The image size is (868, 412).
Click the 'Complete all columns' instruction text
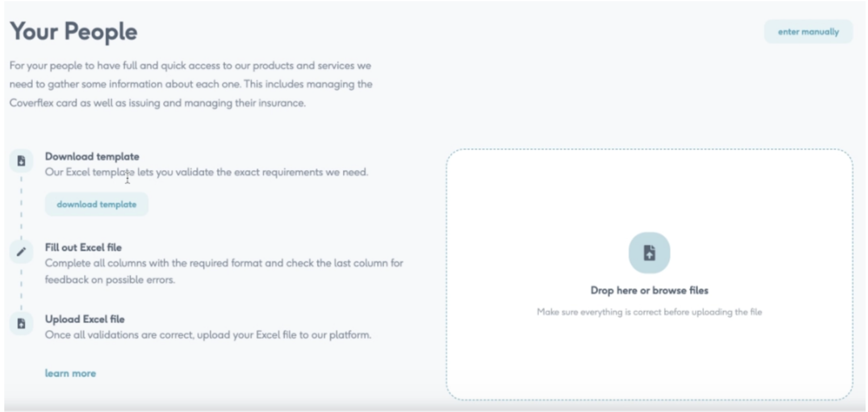[x=224, y=271]
